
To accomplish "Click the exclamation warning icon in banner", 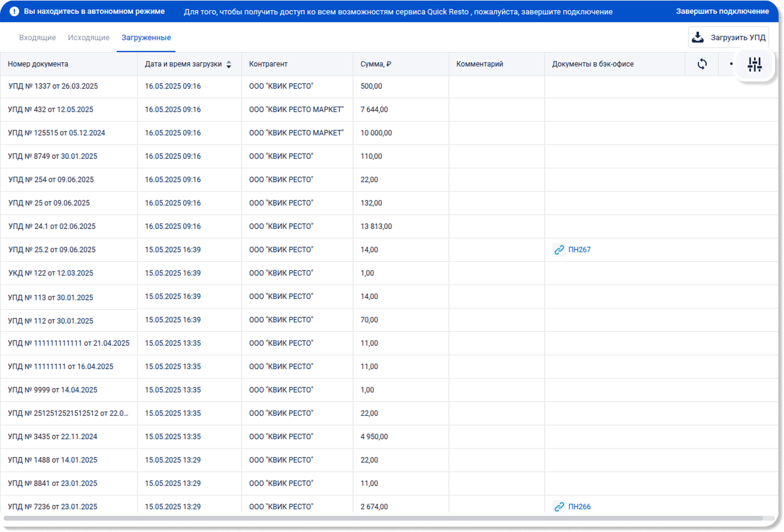I will [14, 11].
